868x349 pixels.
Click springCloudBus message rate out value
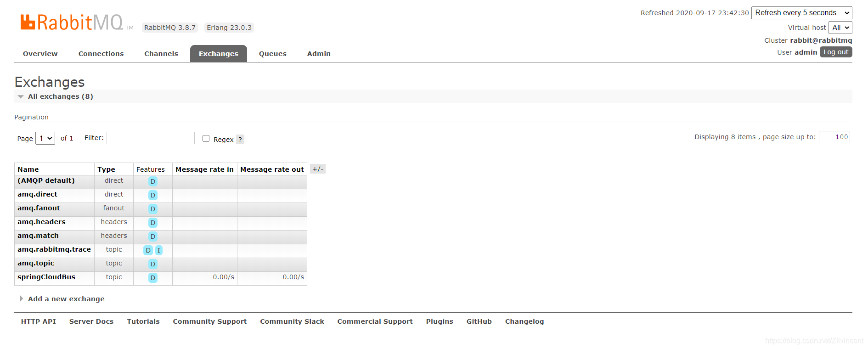pyautogui.click(x=293, y=277)
